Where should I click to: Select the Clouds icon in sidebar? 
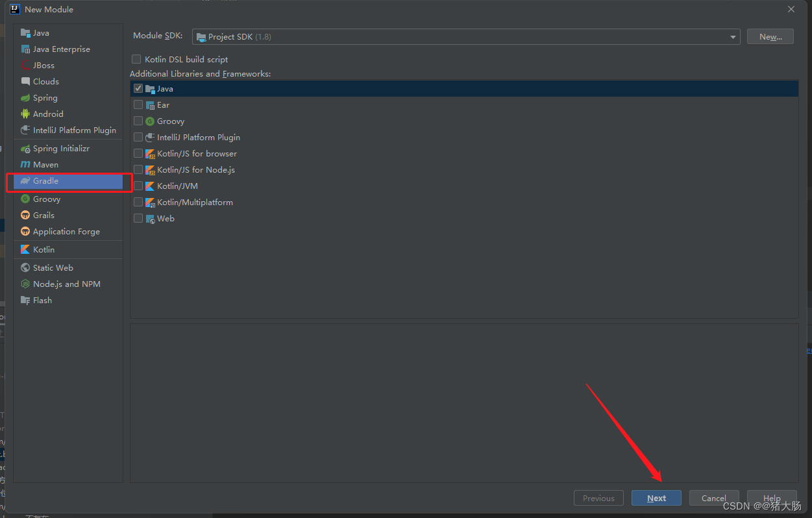(x=25, y=82)
